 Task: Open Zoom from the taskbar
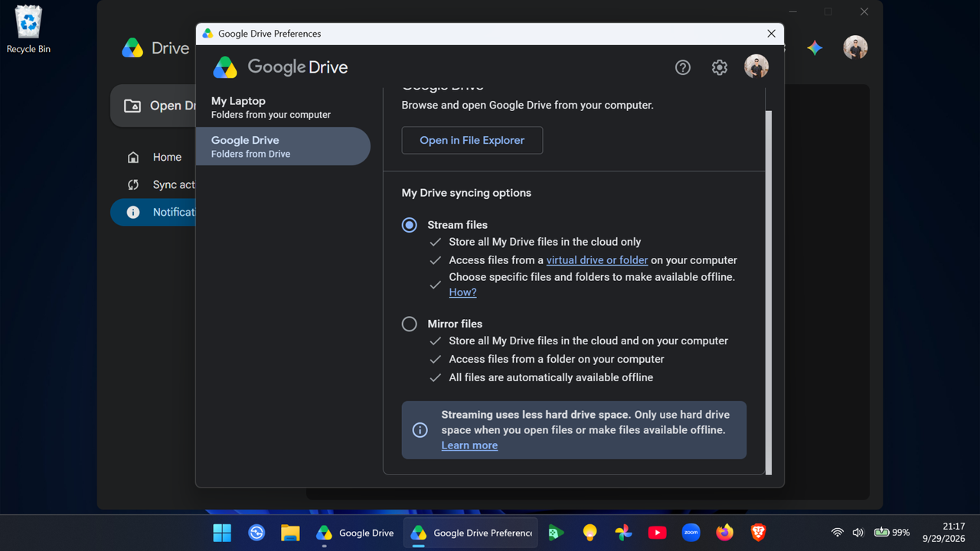[691, 533]
